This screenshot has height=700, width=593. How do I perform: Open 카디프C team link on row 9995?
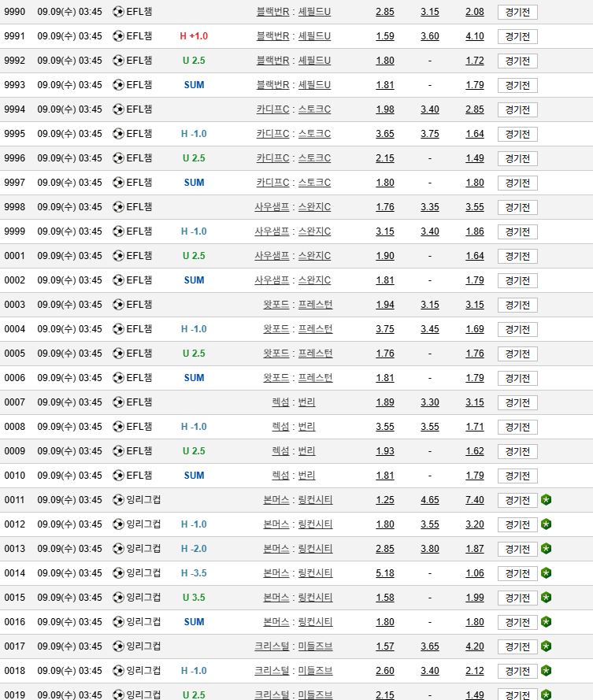(x=272, y=134)
